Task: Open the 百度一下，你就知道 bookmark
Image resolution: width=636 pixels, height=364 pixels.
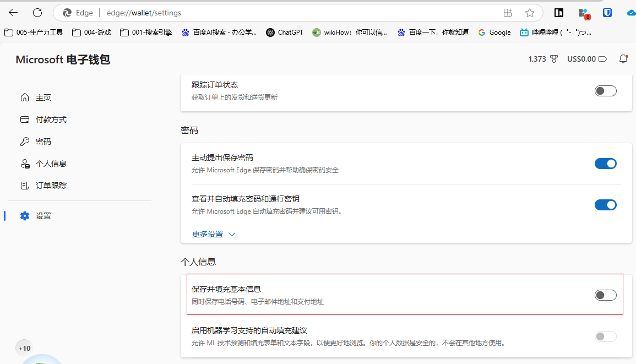Action: click(x=433, y=32)
